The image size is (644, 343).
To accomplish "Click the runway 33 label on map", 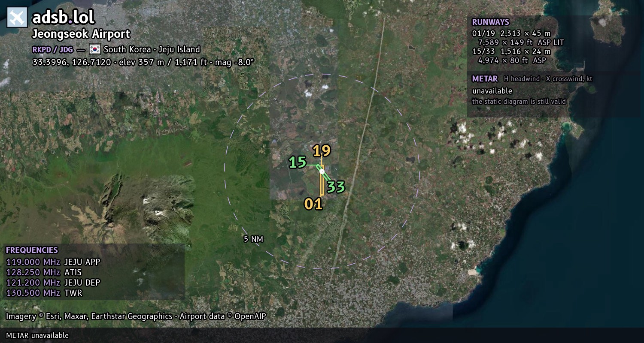I will 336,187.
